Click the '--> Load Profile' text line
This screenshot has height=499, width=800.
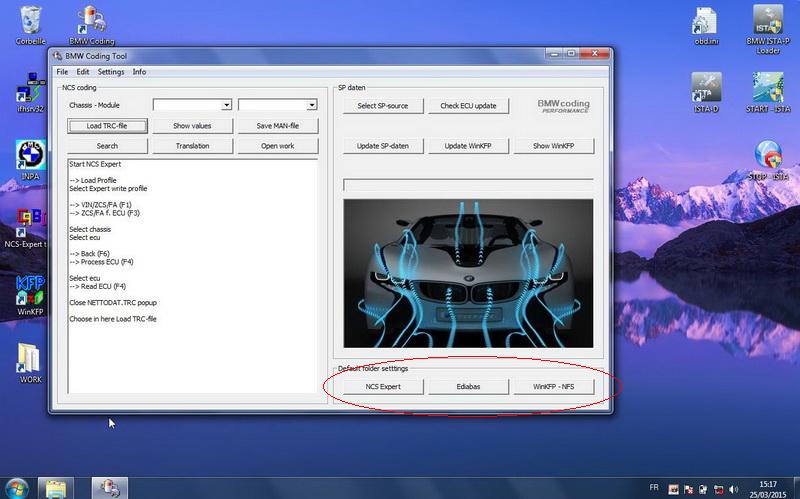pyautogui.click(x=93, y=181)
